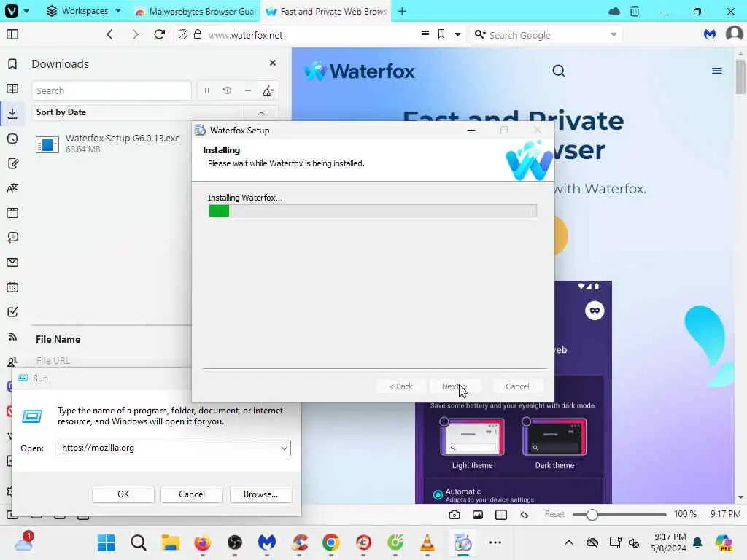Open History panel clock icon

point(12,139)
